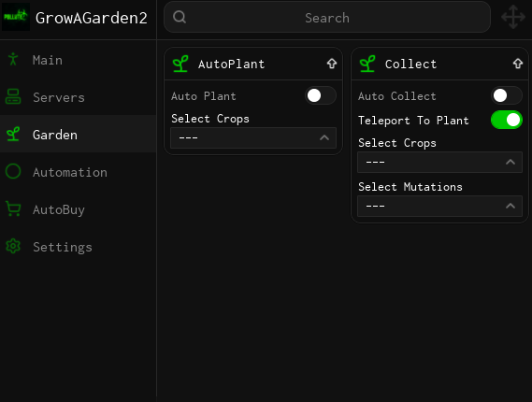
Task: Click the Collect panel title
Action: pos(410,65)
